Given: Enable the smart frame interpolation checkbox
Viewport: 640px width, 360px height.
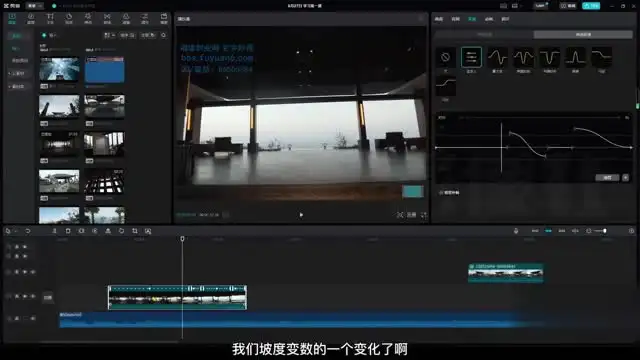Looking at the screenshot, I should [x=441, y=192].
